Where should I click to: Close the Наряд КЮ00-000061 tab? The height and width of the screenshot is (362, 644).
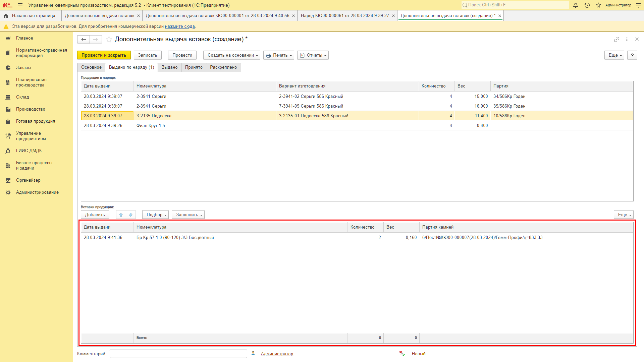393,16
